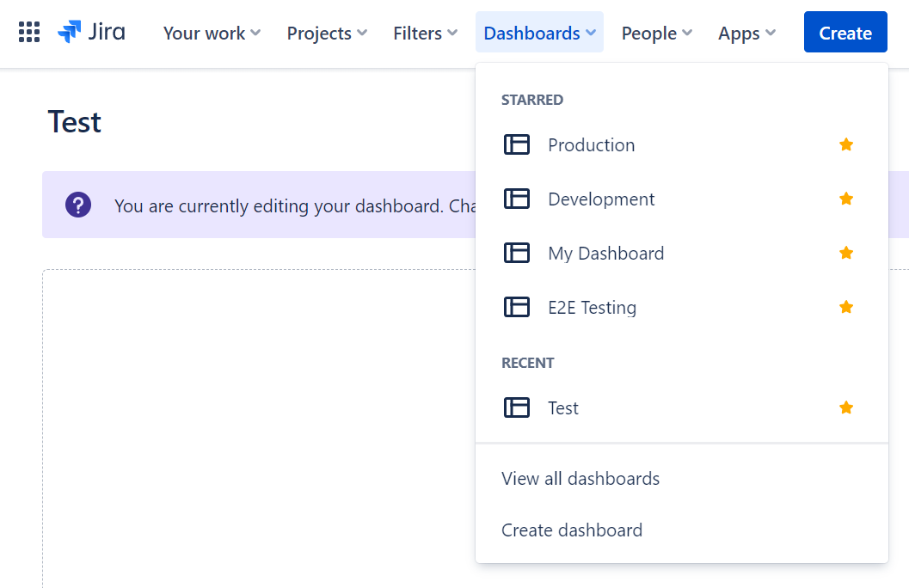This screenshot has height=588, width=909.
Task: Click the Production dashboard board icon
Action: 516,144
